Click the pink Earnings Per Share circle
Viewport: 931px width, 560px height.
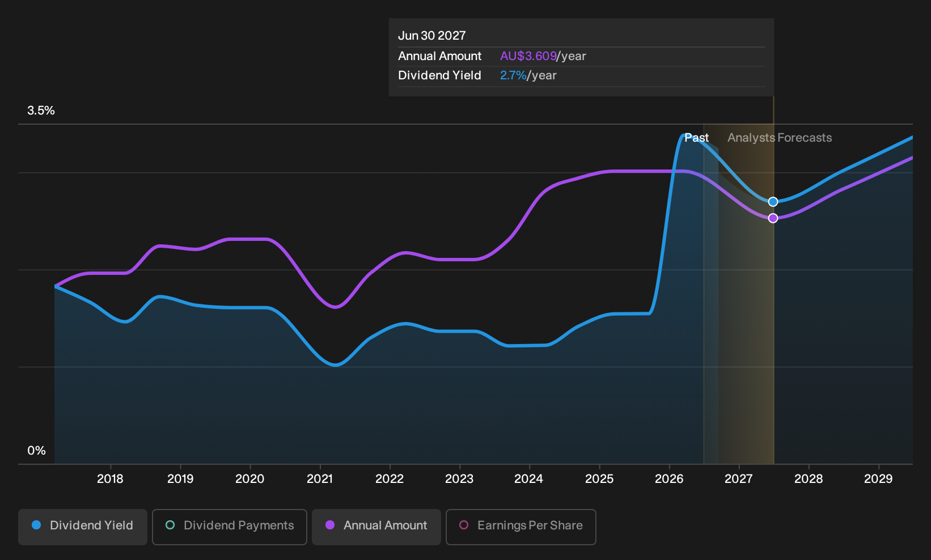[464, 525]
